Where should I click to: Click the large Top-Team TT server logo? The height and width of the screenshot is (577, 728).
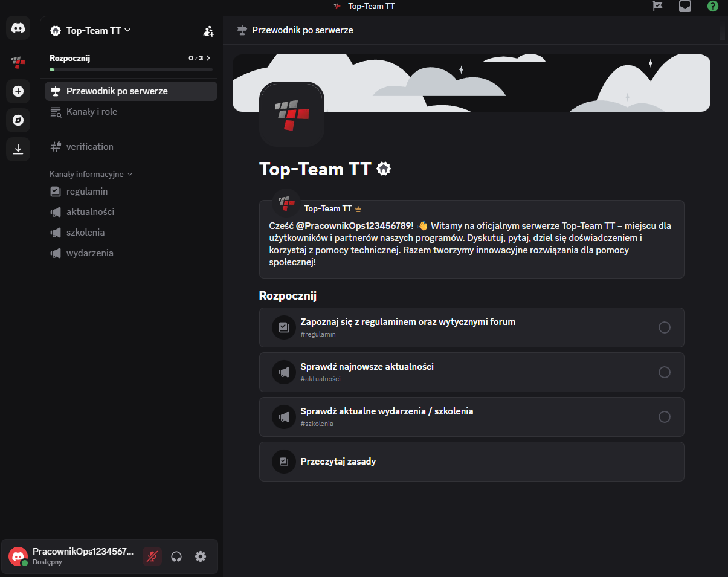click(x=292, y=114)
